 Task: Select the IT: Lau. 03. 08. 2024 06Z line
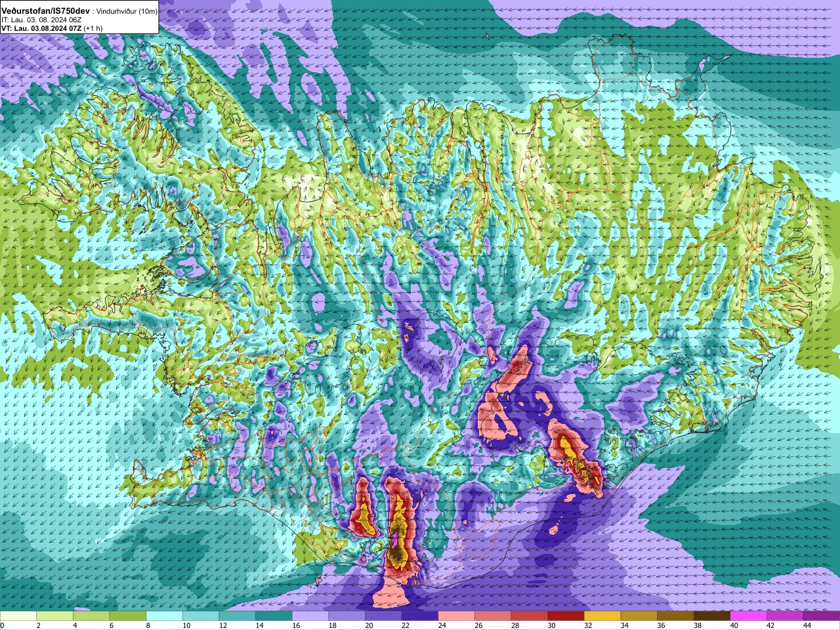[41, 20]
